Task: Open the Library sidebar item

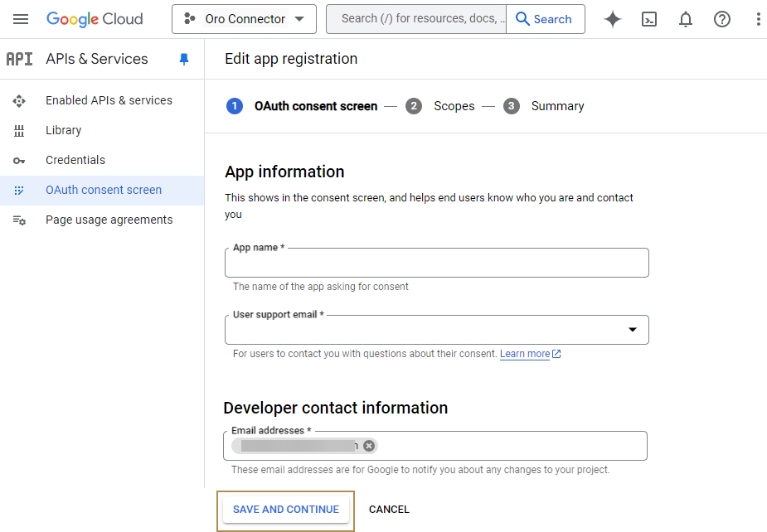Action: click(63, 130)
